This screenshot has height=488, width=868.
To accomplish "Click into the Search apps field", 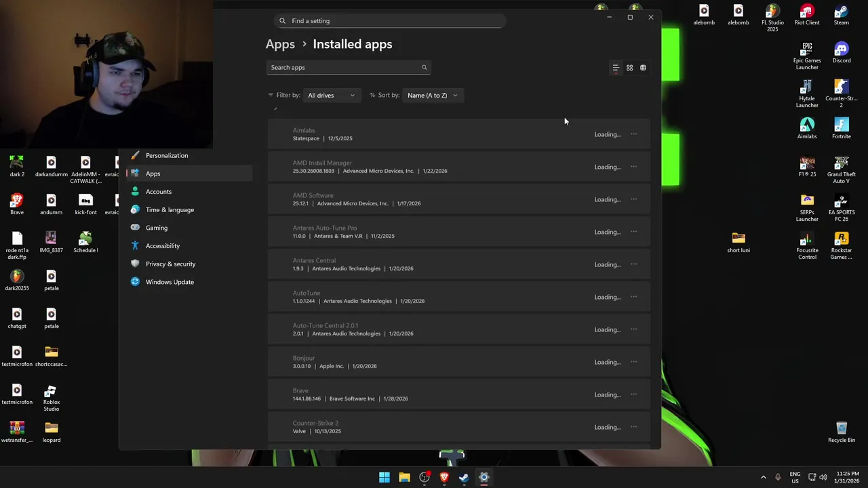I will point(348,67).
